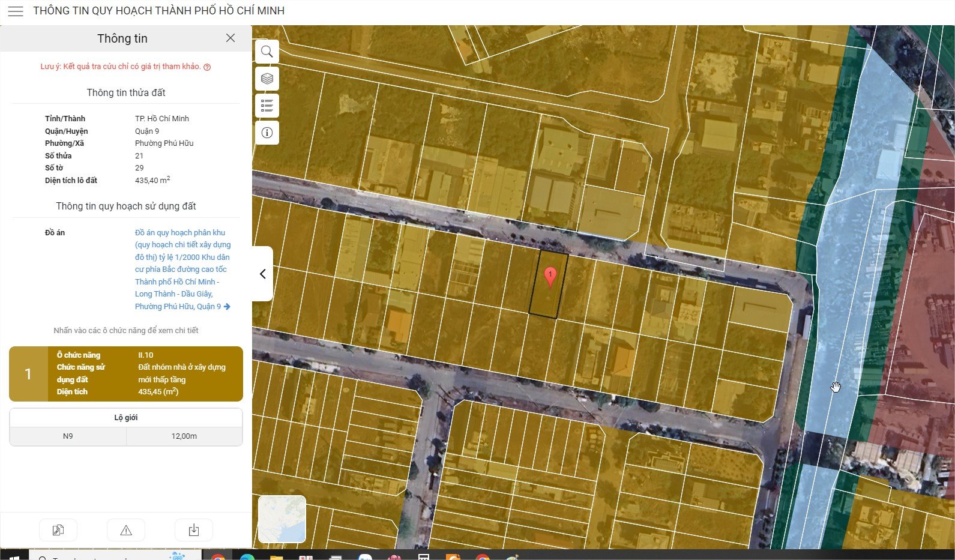This screenshot has width=955, height=560.
Task: Open the hamburger main menu
Action: 16,11
